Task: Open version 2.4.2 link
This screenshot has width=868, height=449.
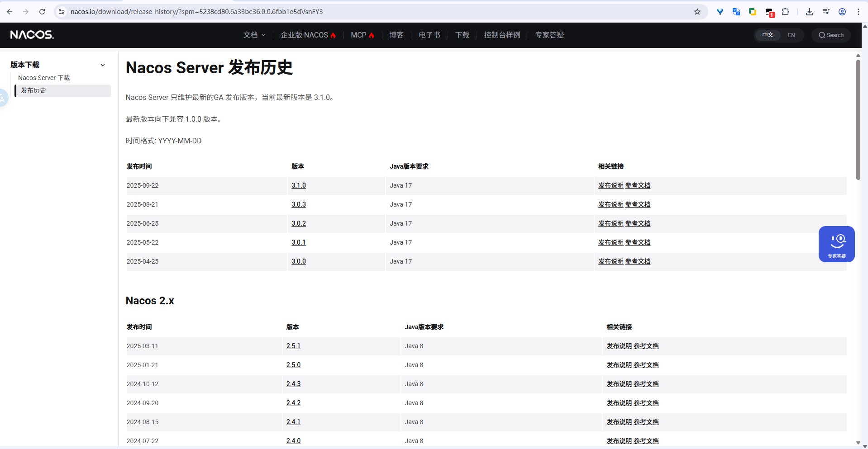Action: pyautogui.click(x=293, y=403)
